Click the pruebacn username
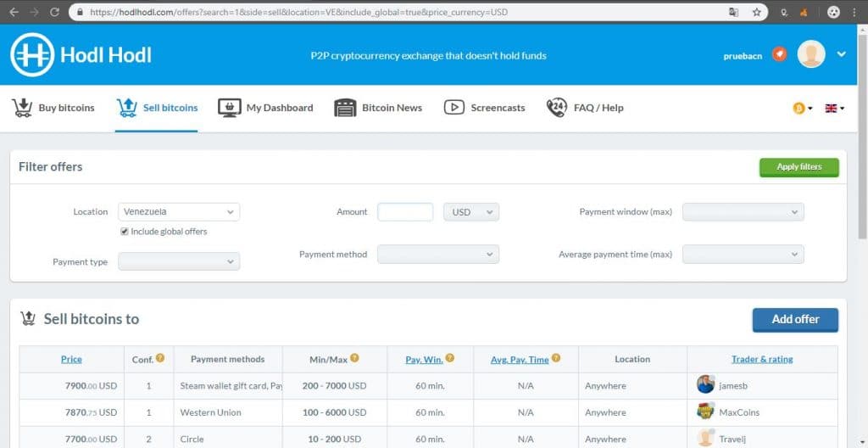The width and height of the screenshot is (868, 448). click(x=743, y=56)
